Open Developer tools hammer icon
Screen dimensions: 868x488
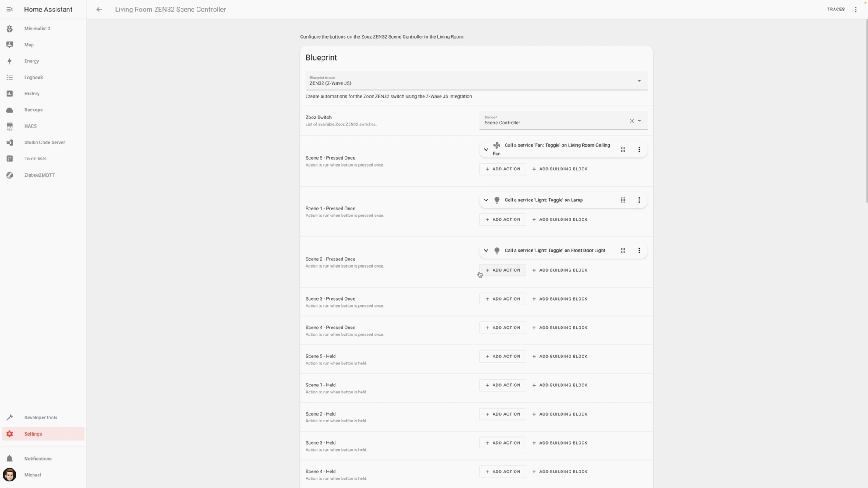click(10, 418)
